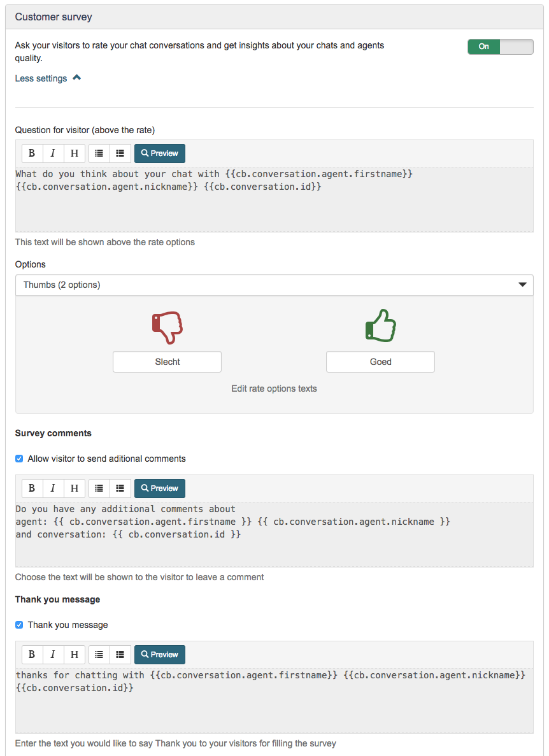Click the red thumbs down icon

167,326
